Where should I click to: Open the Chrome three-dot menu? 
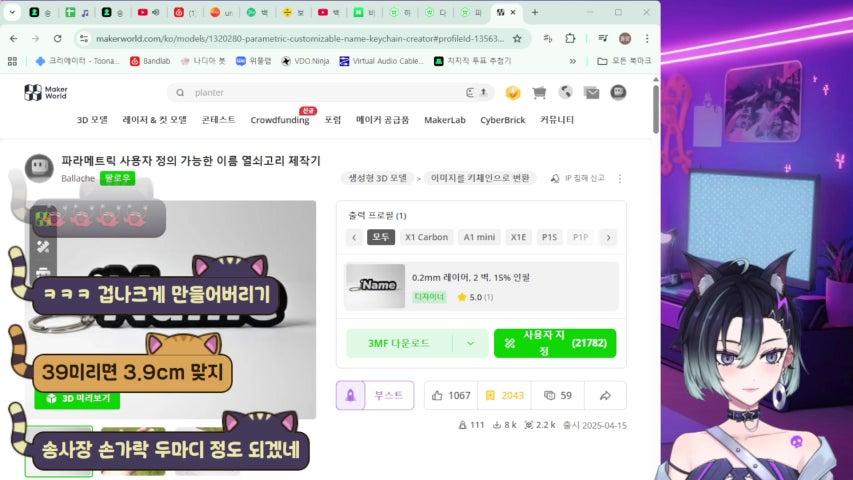point(647,39)
